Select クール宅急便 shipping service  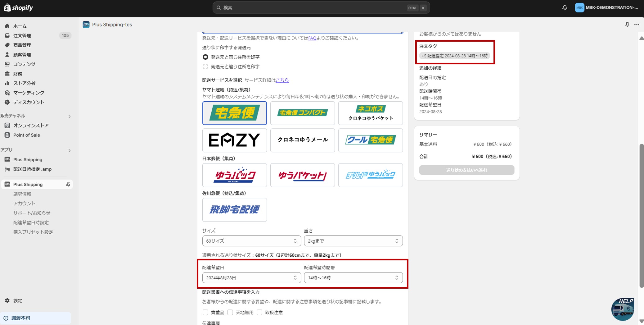click(x=371, y=140)
